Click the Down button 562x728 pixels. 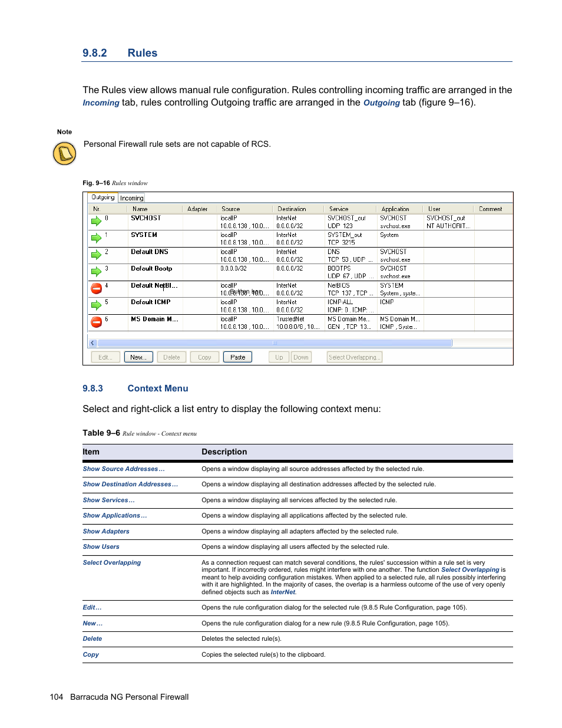point(301,357)
